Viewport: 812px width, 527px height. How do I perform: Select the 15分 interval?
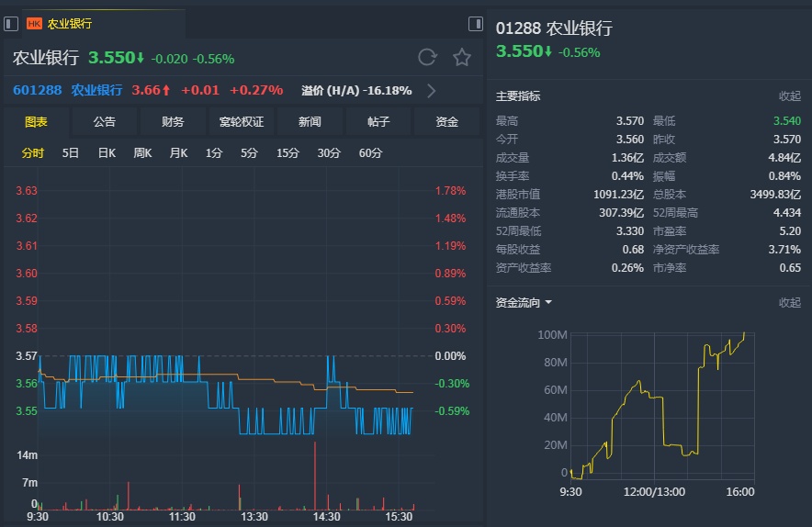(288, 153)
